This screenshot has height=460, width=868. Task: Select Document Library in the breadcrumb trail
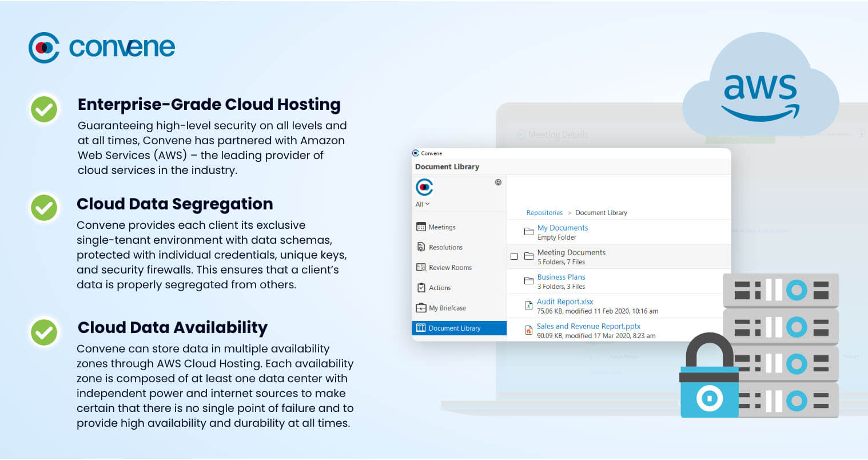coord(601,212)
